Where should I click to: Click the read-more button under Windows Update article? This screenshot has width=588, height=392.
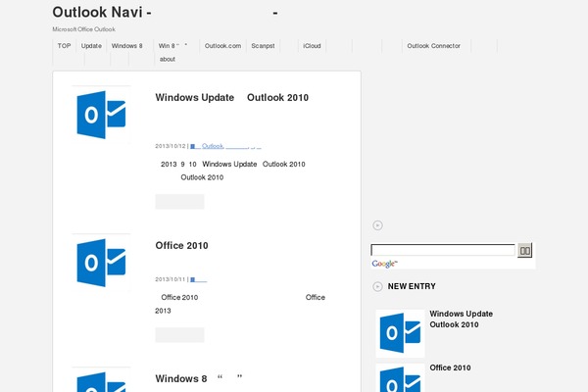[179, 202]
